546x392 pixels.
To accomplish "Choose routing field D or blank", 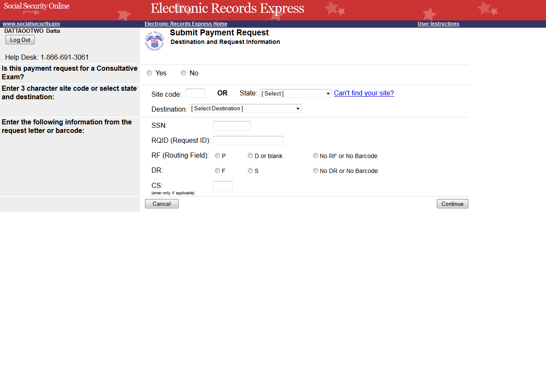I will [250, 156].
